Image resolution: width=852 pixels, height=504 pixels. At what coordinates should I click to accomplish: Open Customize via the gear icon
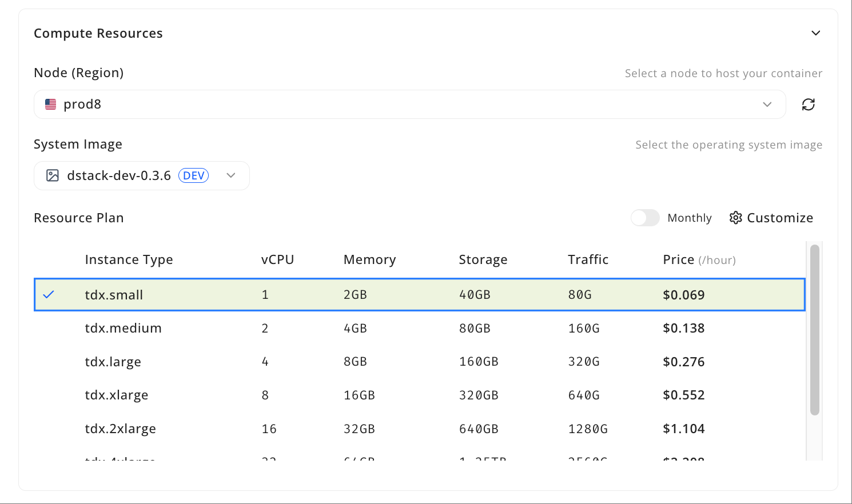pyautogui.click(x=736, y=218)
